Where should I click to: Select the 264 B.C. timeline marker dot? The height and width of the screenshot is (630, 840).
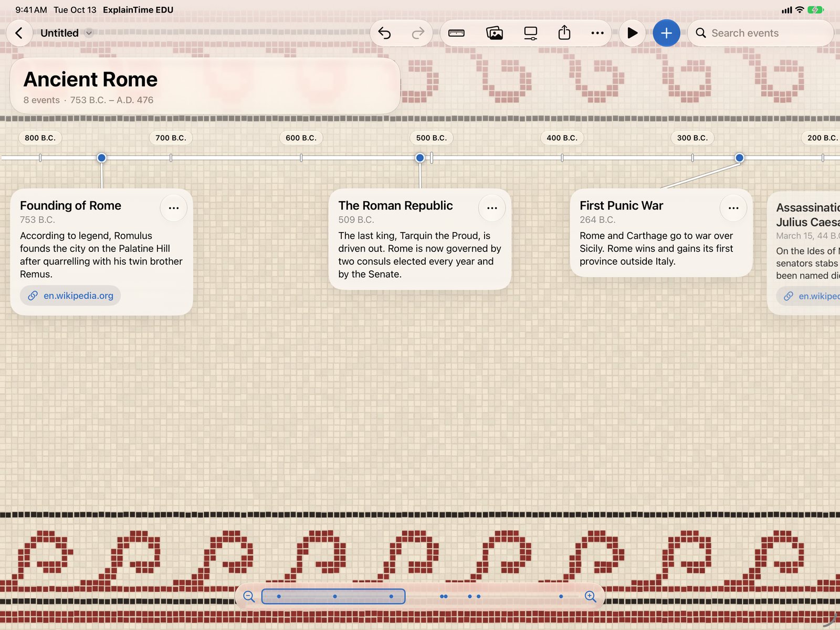(739, 157)
